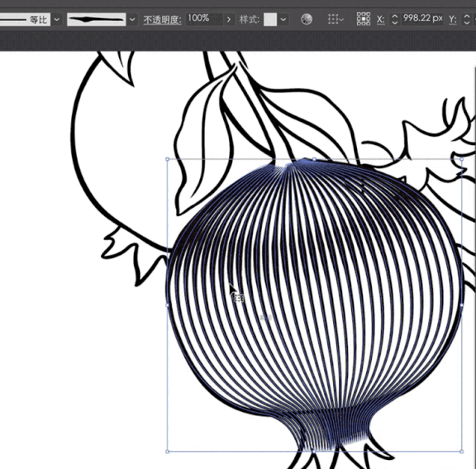This screenshot has height=469, width=476.
Task: Click the brush stroke preview thumbnail
Action: [97, 19]
